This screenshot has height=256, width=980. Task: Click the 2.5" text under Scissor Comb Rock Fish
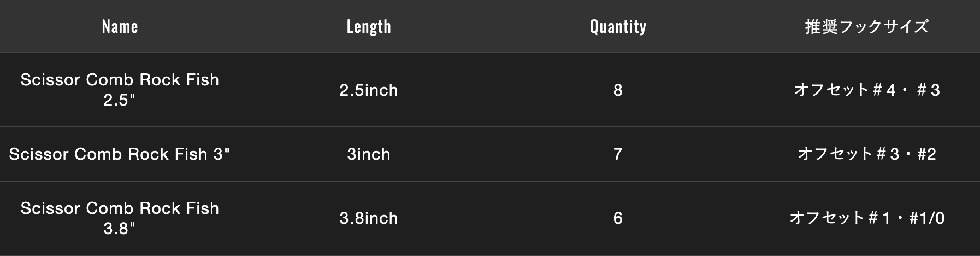(x=120, y=100)
